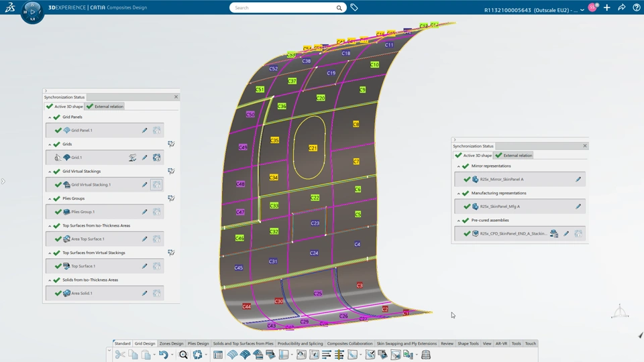Open Solids and Top Surfaces from Plies tab
This screenshot has height=362, width=644.
click(x=243, y=343)
